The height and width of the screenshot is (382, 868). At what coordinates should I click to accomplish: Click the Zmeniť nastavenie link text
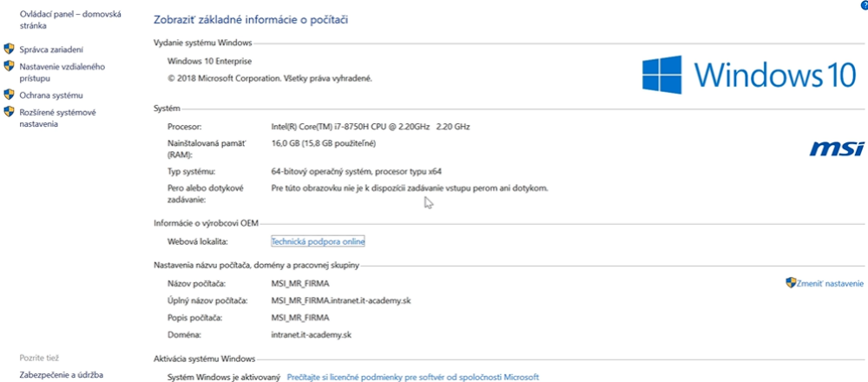pos(831,284)
